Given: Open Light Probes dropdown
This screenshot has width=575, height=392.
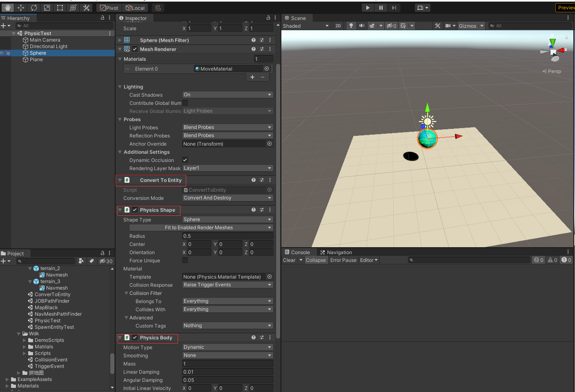Looking at the screenshot, I should [x=228, y=127].
